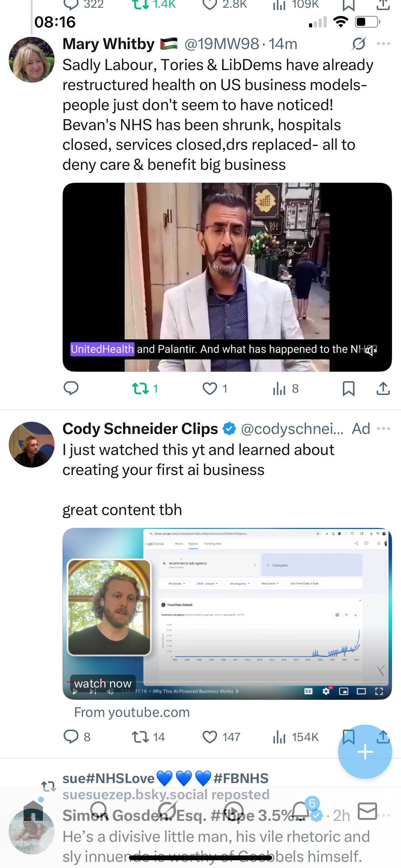This screenshot has height=868, width=401.
Task: Open more options on Cody Schneider ad
Action: point(384,429)
